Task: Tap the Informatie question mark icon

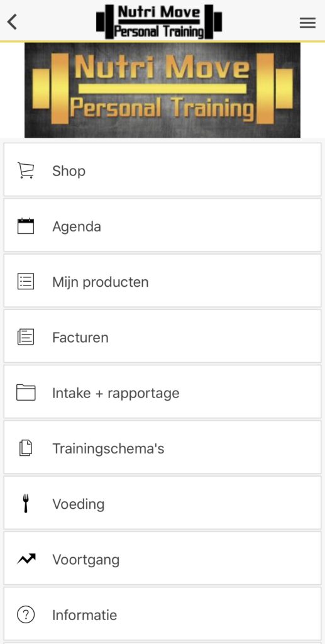Action: tap(26, 615)
